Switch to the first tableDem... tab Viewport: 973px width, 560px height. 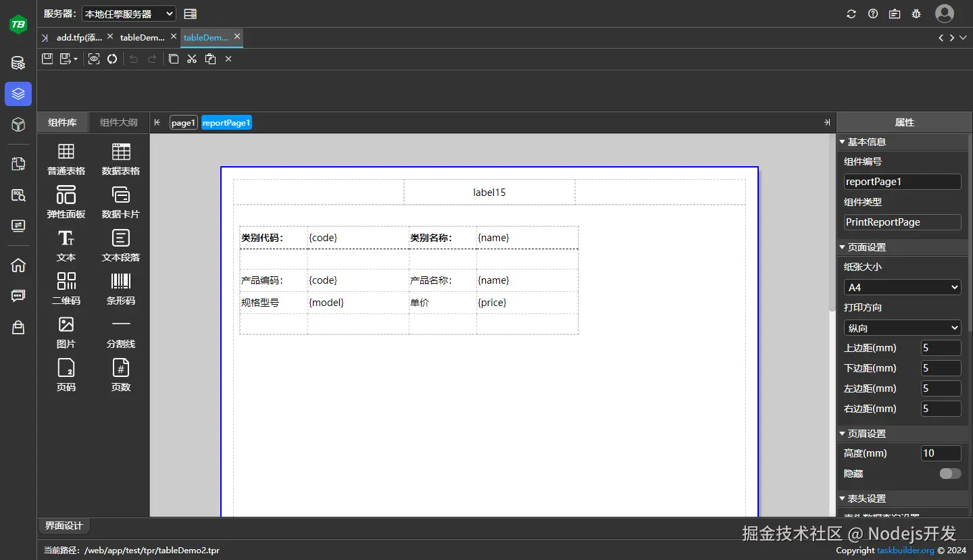[x=143, y=38]
